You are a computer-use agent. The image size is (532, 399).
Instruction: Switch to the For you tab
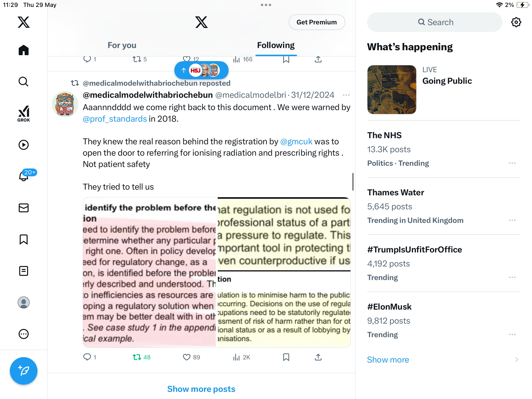(x=122, y=45)
